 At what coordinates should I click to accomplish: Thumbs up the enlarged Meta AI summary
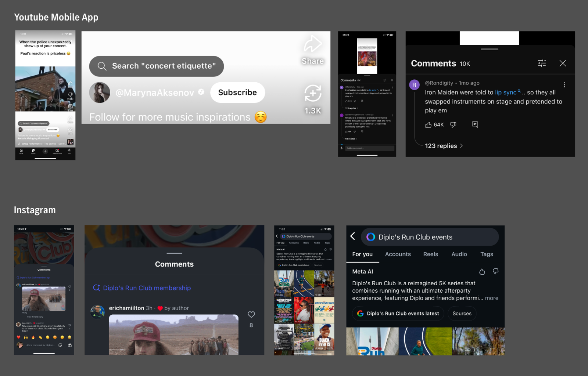[x=482, y=272]
